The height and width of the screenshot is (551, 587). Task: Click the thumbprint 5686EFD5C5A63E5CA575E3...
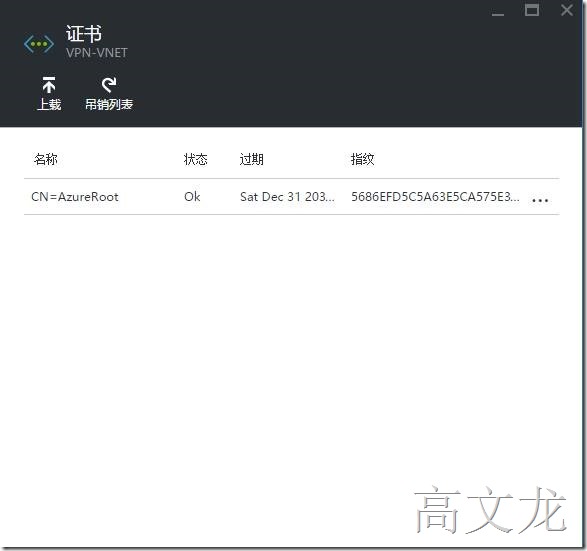[x=435, y=197]
